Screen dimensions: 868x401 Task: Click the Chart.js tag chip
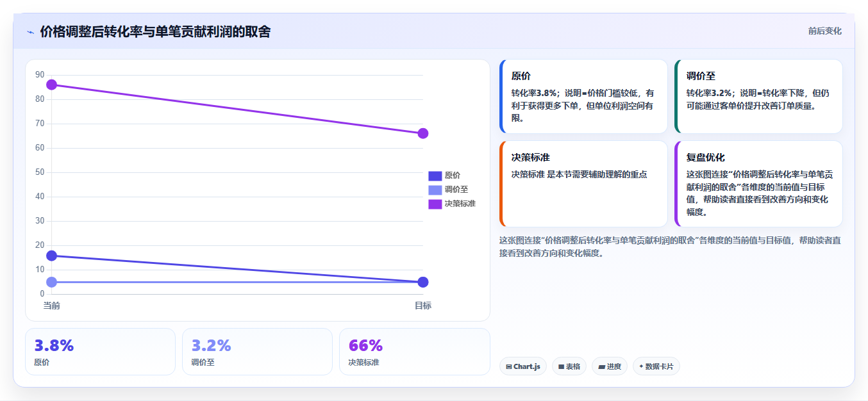coord(523,366)
